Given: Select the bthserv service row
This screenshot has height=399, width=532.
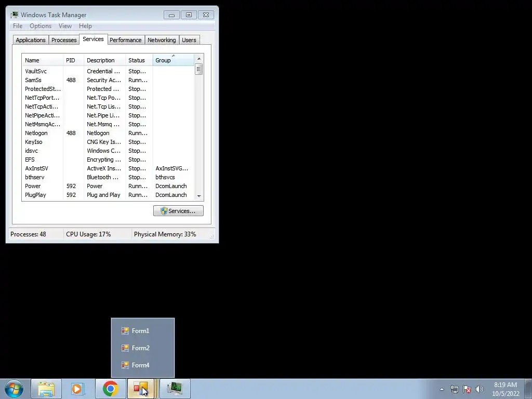Looking at the screenshot, I should click(108, 177).
